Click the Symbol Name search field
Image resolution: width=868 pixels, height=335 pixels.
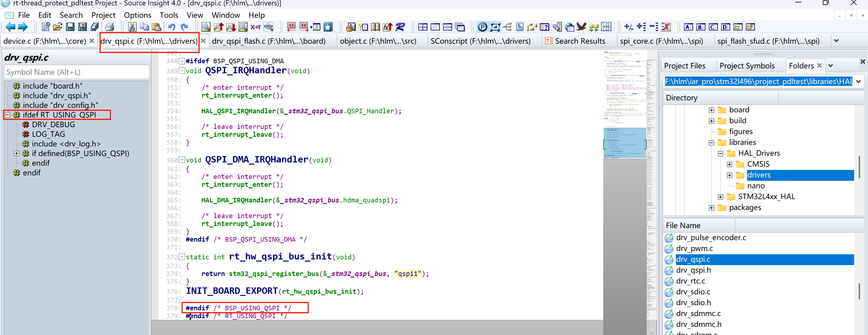(77, 72)
